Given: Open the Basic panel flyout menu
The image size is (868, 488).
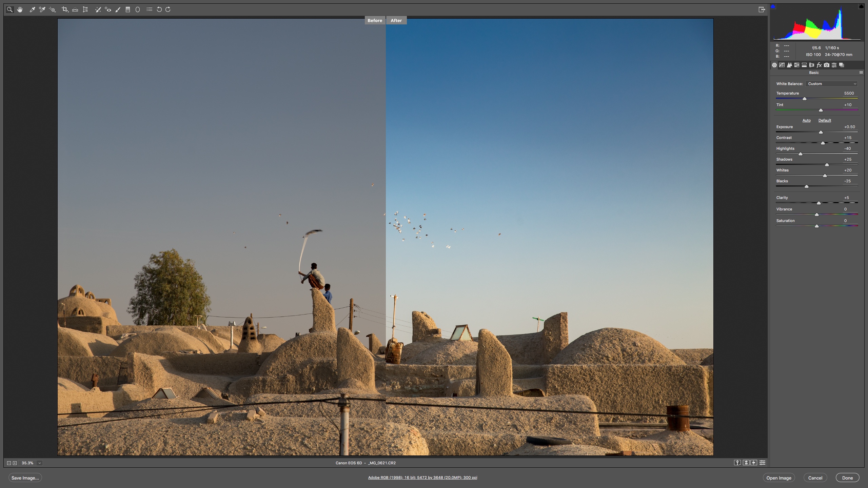Looking at the screenshot, I should (861, 73).
